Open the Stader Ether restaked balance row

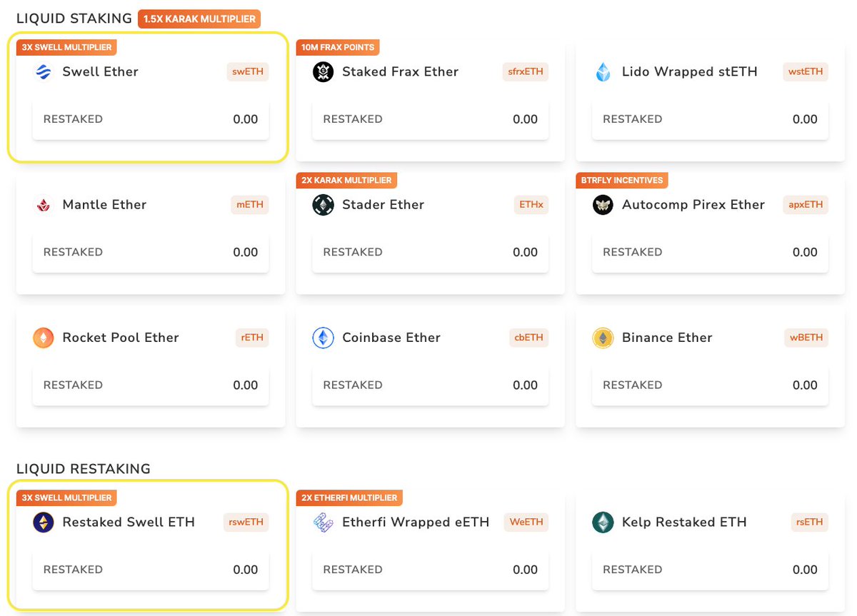click(431, 252)
